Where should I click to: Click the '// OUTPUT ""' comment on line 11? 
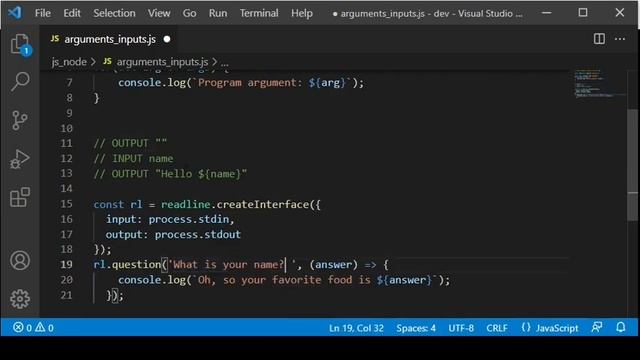click(x=130, y=143)
